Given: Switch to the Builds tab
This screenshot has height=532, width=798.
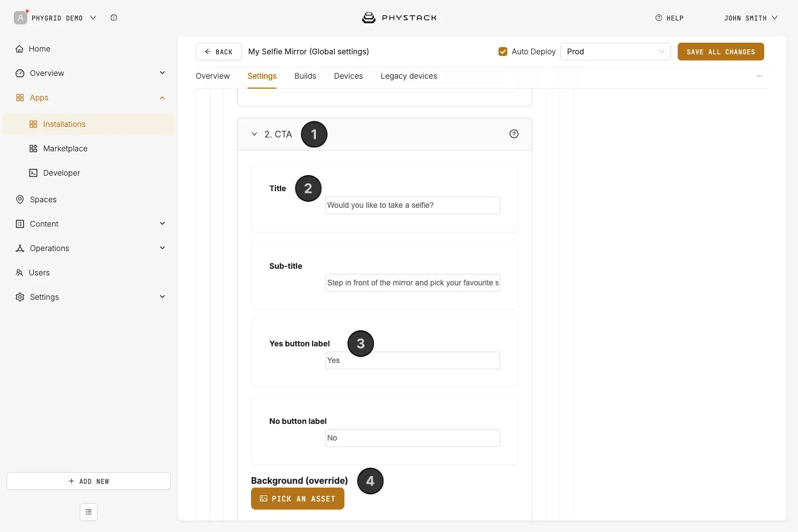Looking at the screenshot, I should (x=305, y=76).
